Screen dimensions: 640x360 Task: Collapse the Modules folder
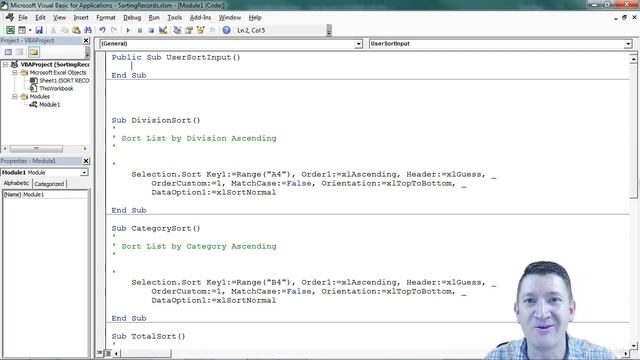coord(15,97)
